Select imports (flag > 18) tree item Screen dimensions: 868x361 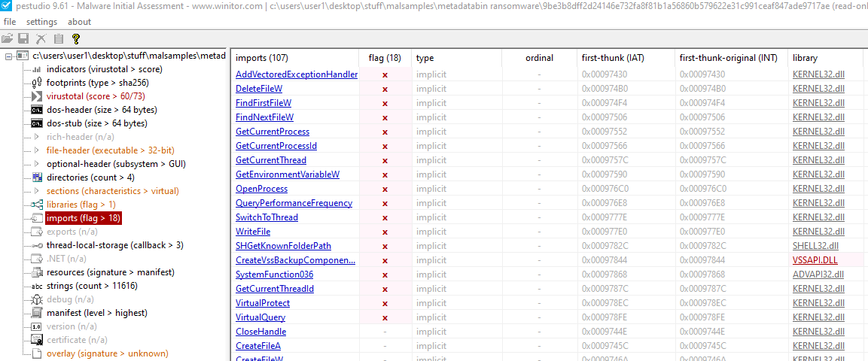83,218
